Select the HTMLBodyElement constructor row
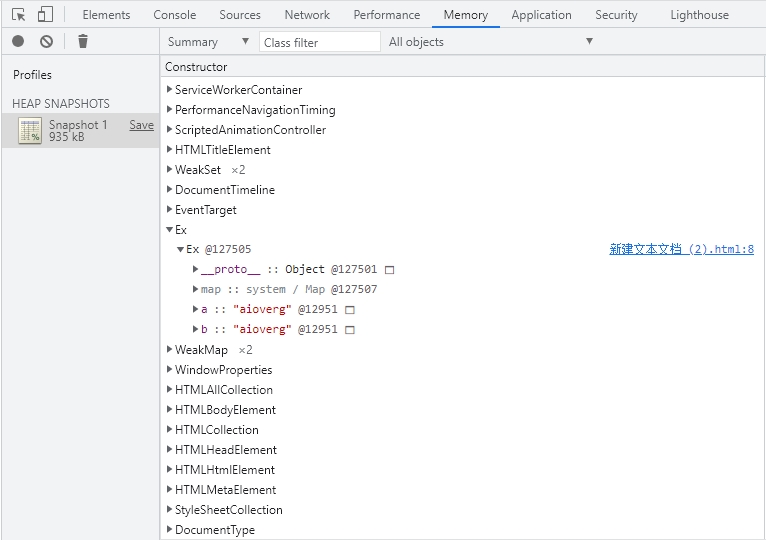 pyautogui.click(x=225, y=410)
